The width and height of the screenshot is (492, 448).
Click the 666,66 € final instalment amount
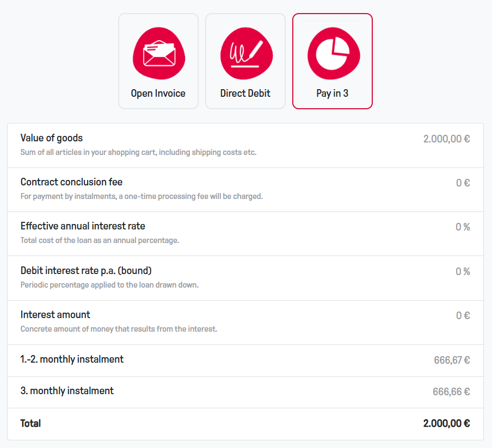[x=452, y=391]
